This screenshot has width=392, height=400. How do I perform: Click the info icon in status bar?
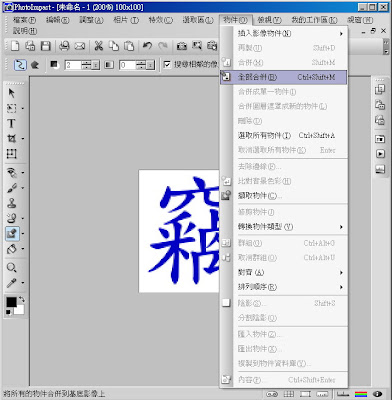(377, 394)
